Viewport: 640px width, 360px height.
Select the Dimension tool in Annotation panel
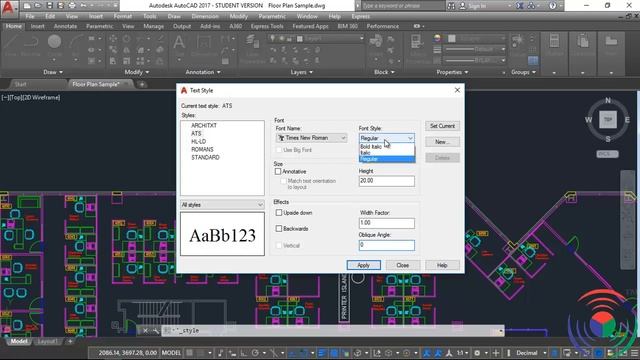click(x=203, y=44)
